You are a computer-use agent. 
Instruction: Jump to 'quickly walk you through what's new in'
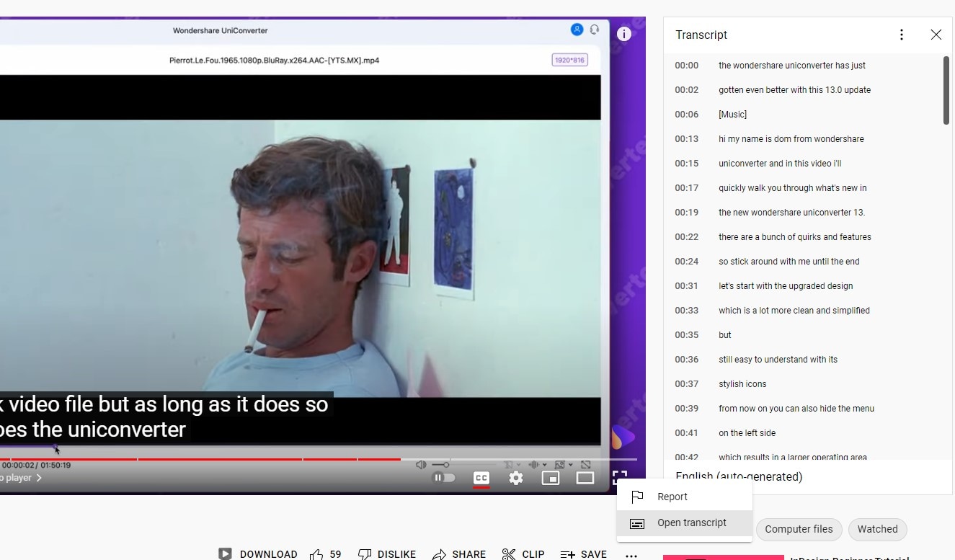click(x=803, y=188)
